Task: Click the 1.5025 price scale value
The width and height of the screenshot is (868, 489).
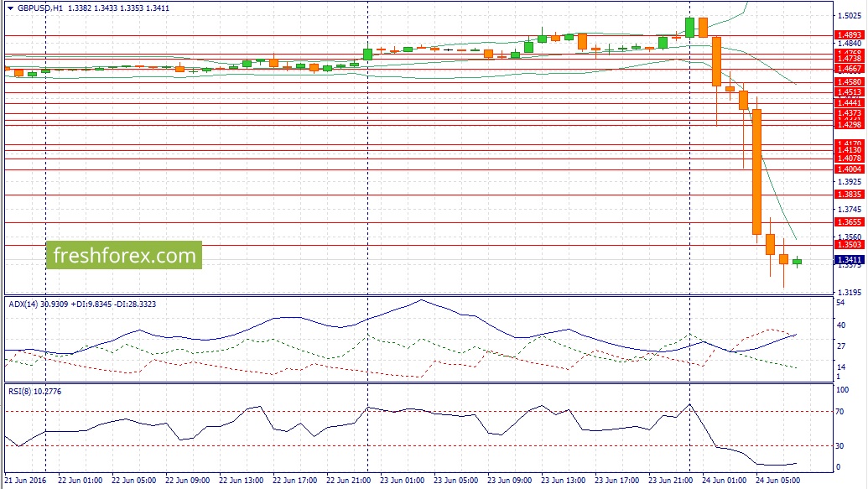Action: point(849,15)
